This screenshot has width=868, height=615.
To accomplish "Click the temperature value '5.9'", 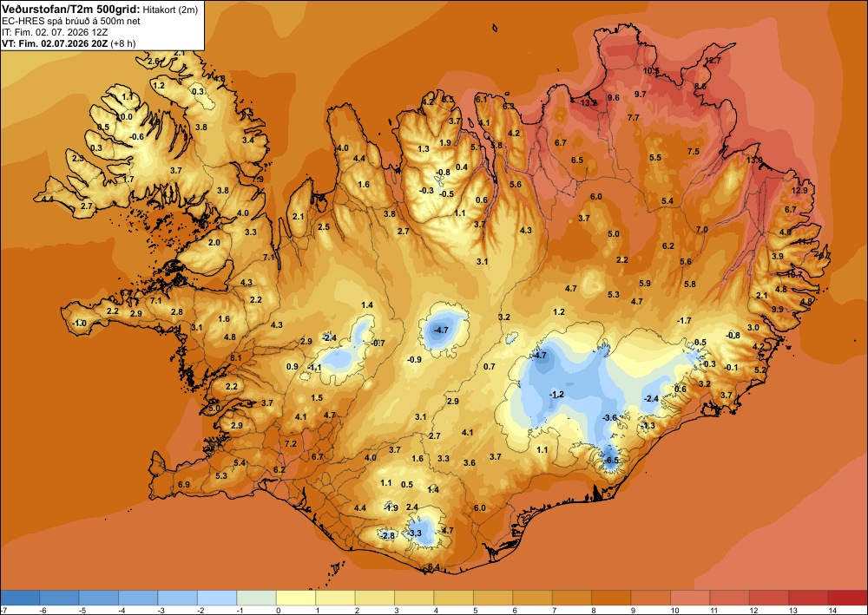I will click(645, 283).
